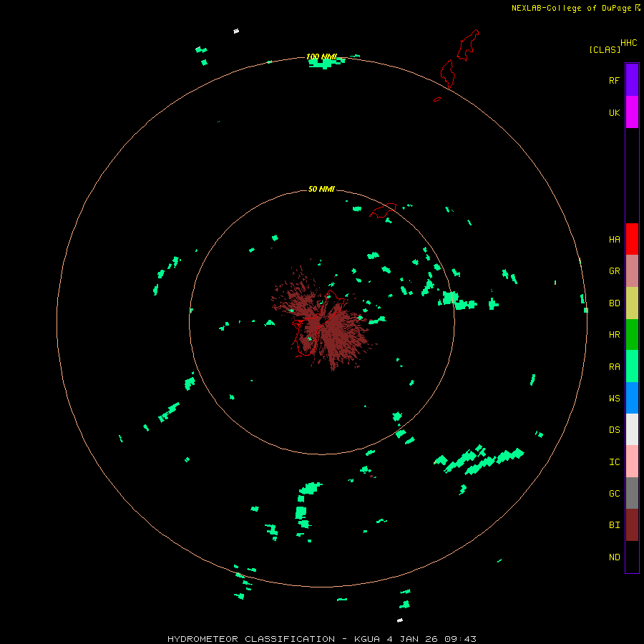Viewport: 644px width, 644px height.
Task: Select the GR legend color block
Action: point(632,271)
